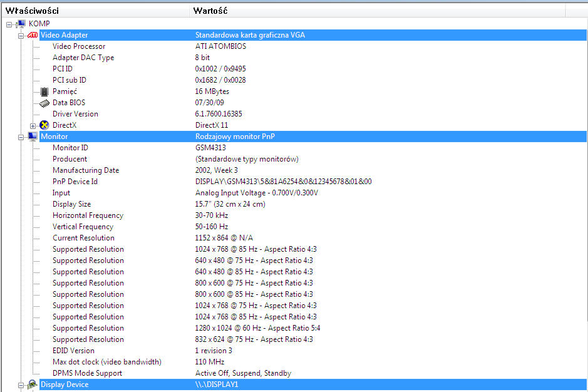Click the DirectX yellow X icon
This screenshot has height=392, width=588.
tap(44, 125)
